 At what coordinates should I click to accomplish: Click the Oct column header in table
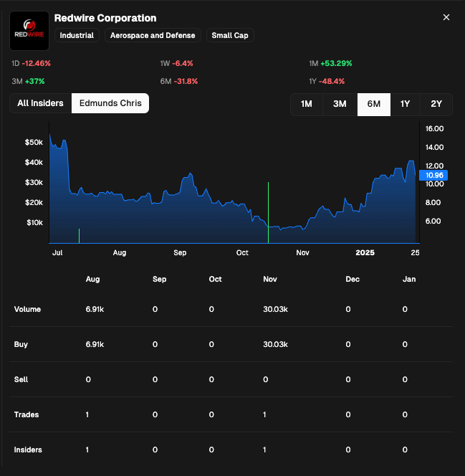point(215,279)
